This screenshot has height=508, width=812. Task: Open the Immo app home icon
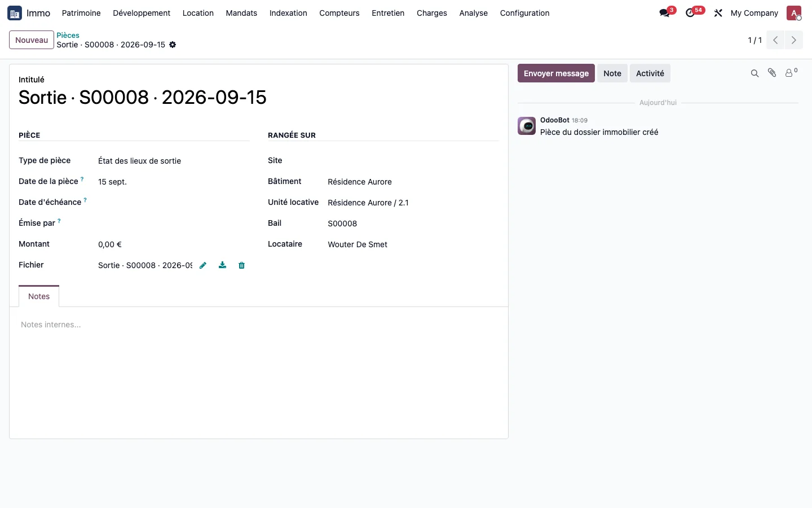click(15, 13)
